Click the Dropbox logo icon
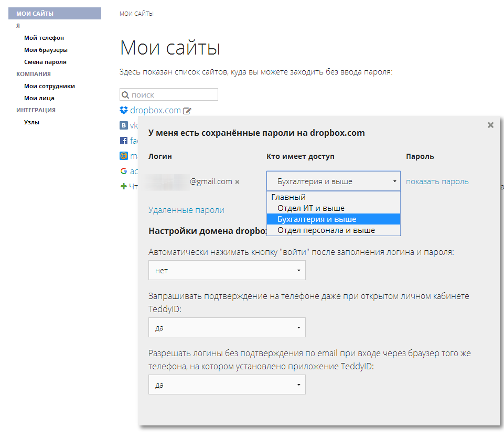504x438 pixels. click(x=124, y=111)
